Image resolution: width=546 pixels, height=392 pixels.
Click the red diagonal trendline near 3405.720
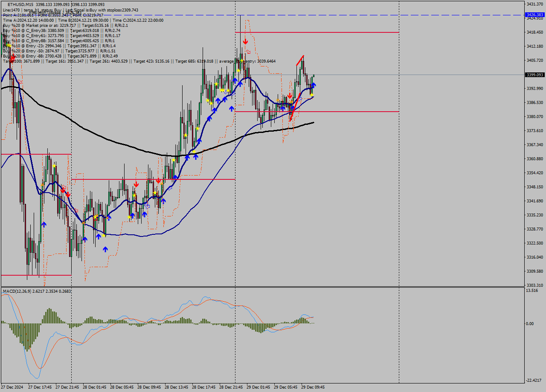coord(300,60)
